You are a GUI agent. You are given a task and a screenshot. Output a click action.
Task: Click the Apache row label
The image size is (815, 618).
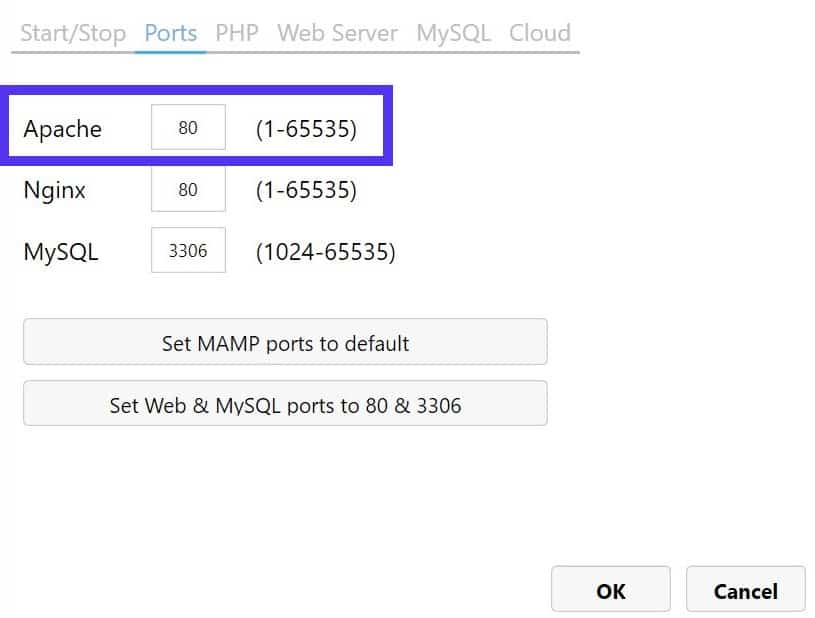[x=62, y=128]
